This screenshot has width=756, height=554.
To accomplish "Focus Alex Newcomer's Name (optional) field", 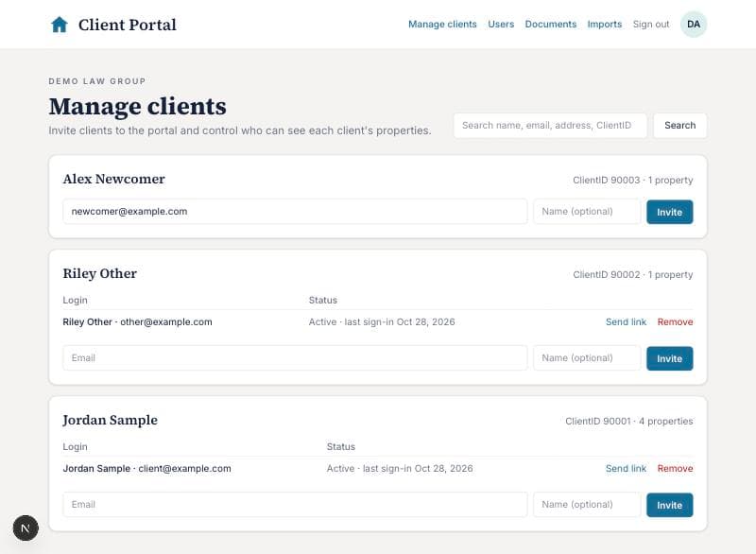I will coord(587,212).
